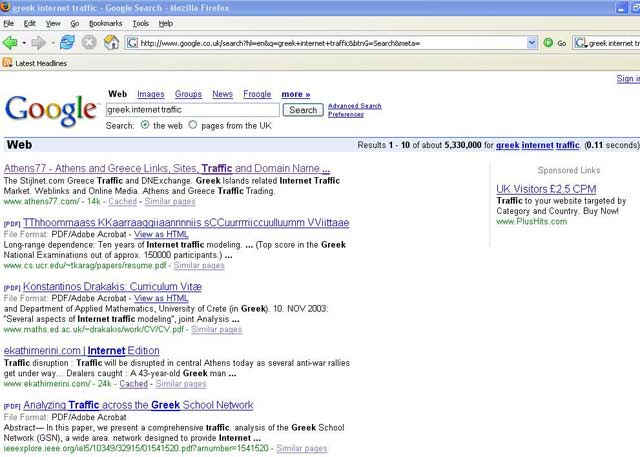Click the Firefox icon in title bar
The width and height of the screenshot is (640, 457).
coord(5,7)
